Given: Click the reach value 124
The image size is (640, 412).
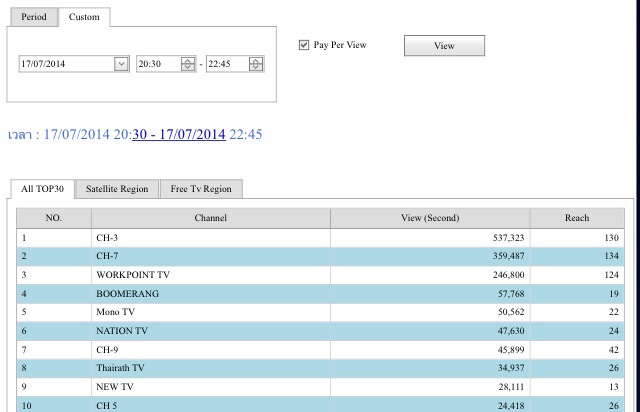Looking at the screenshot, I should click(611, 275).
